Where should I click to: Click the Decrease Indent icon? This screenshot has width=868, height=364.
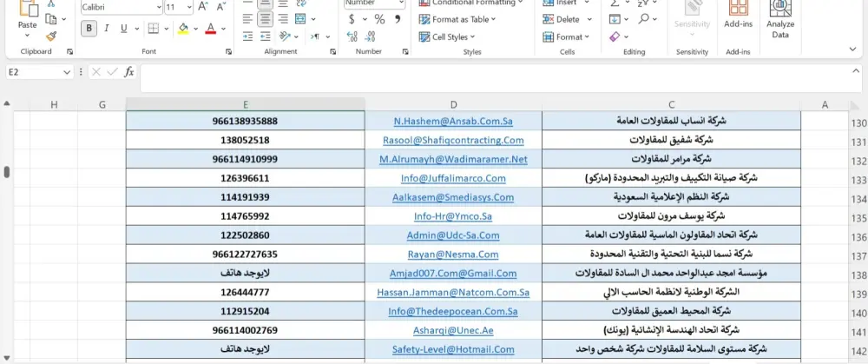click(248, 36)
